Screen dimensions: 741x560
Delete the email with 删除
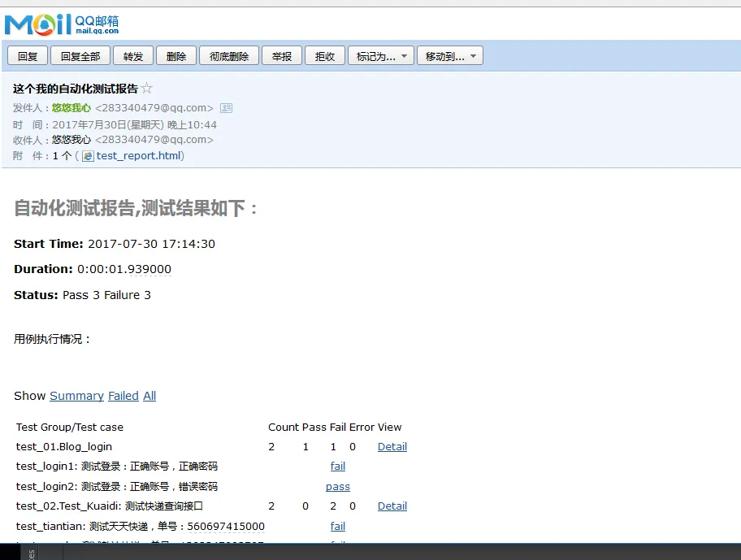point(176,56)
